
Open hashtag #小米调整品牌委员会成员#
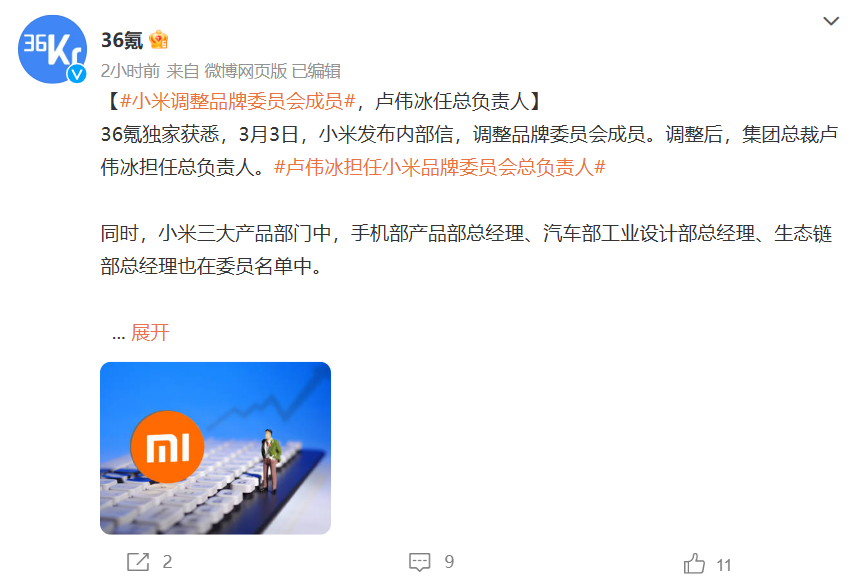237,101
